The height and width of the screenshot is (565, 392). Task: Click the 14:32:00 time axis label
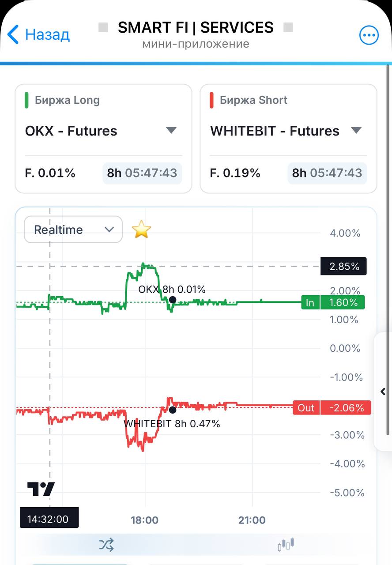pos(49,519)
